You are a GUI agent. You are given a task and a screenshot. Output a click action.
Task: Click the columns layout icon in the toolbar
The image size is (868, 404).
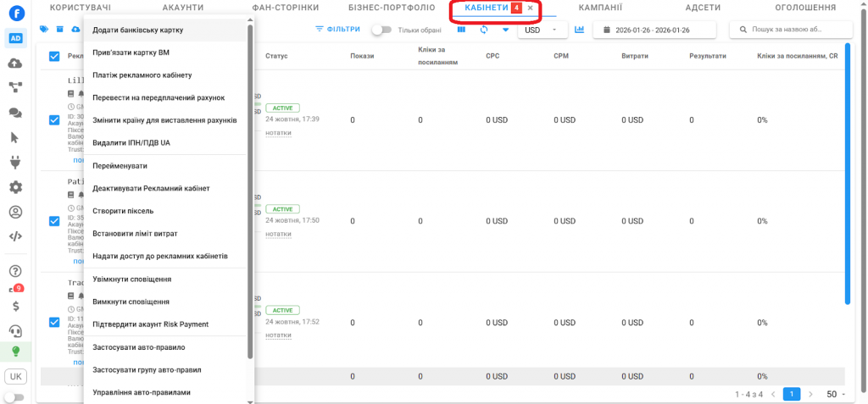click(462, 30)
